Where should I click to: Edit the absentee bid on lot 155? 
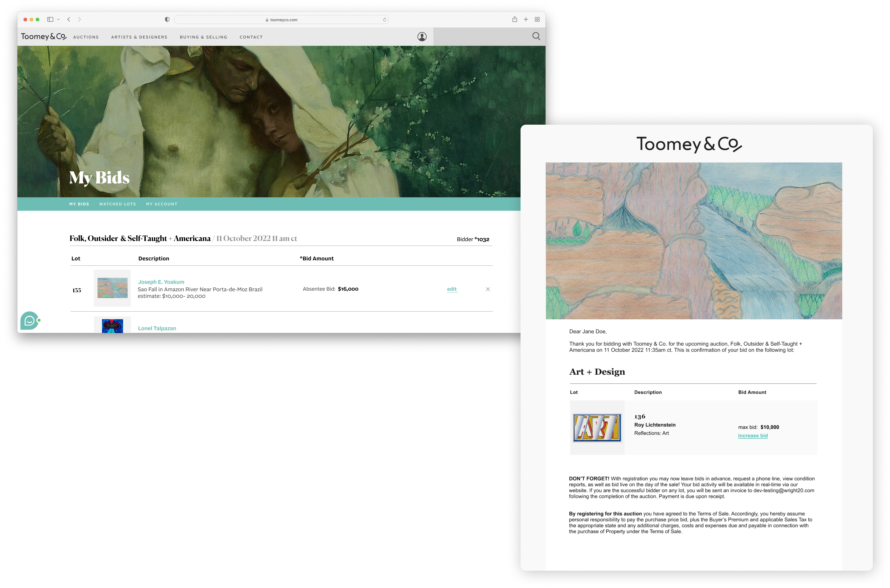pos(452,289)
